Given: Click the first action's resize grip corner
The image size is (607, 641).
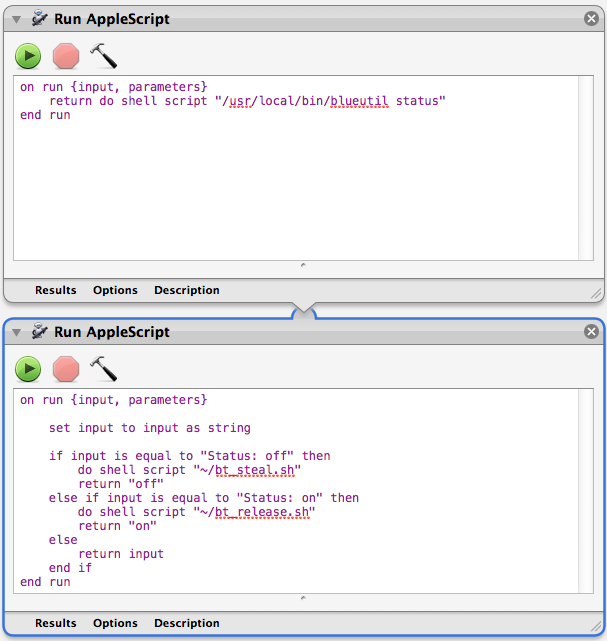Looking at the screenshot, I should tap(596, 294).
